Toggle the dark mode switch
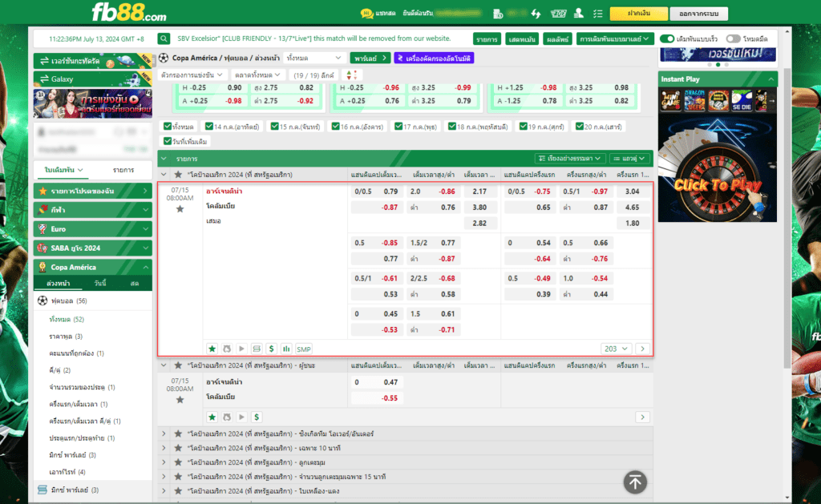Screen dimensions: 821x504 pyautogui.click(x=733, y=38)
